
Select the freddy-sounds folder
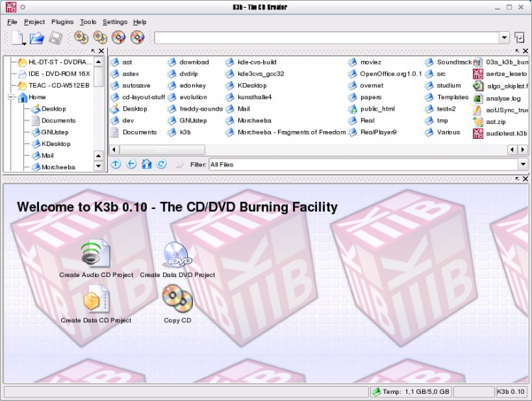(x=195, y=109)
